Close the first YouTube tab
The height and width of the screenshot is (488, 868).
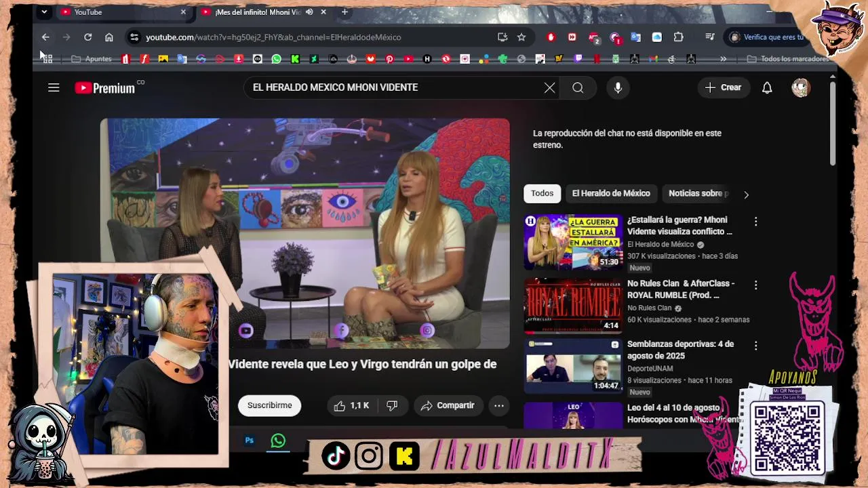[183, 12]
